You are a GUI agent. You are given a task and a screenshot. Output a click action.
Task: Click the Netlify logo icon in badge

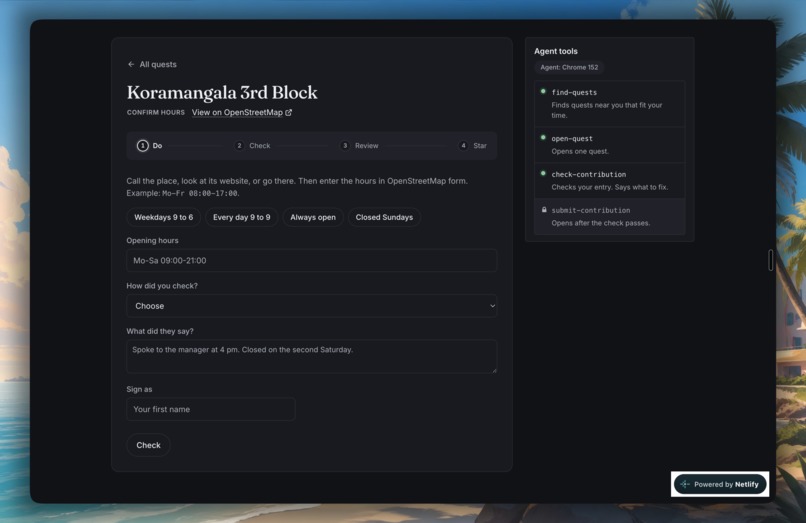pos(685,484)
